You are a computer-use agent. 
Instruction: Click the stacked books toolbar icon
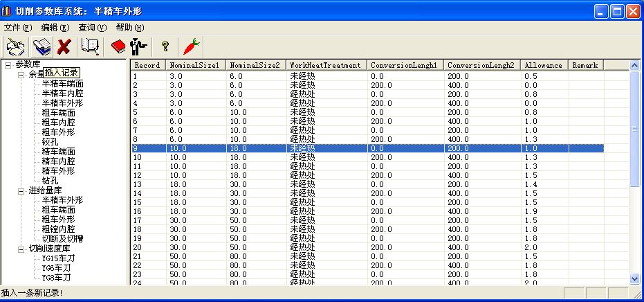[x=42, y=46]
